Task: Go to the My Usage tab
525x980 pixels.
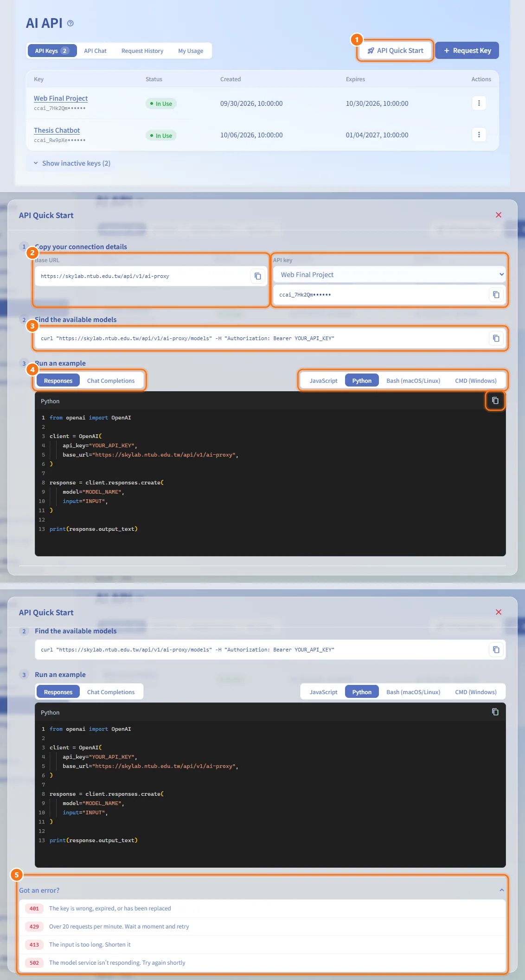Action: [x=191, y=51]
